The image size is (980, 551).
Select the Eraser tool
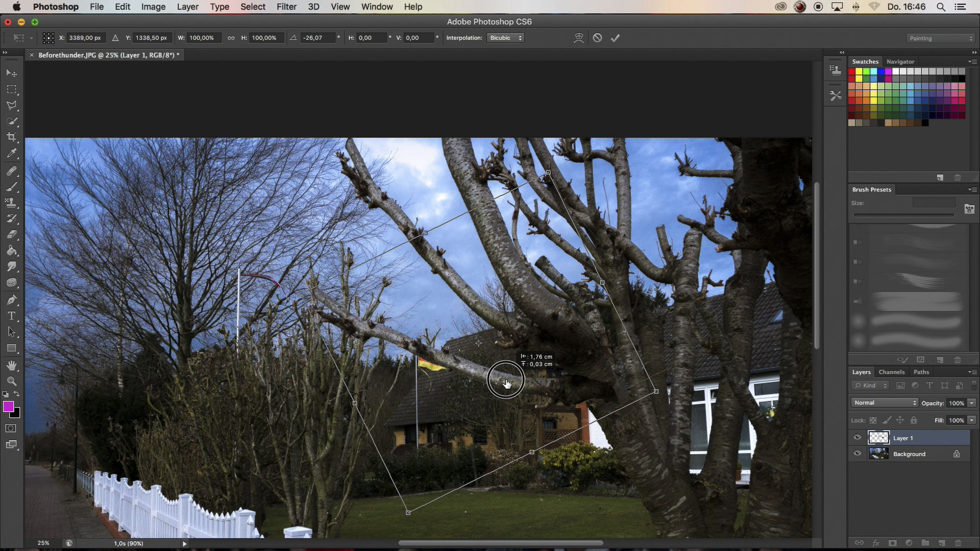11,235
